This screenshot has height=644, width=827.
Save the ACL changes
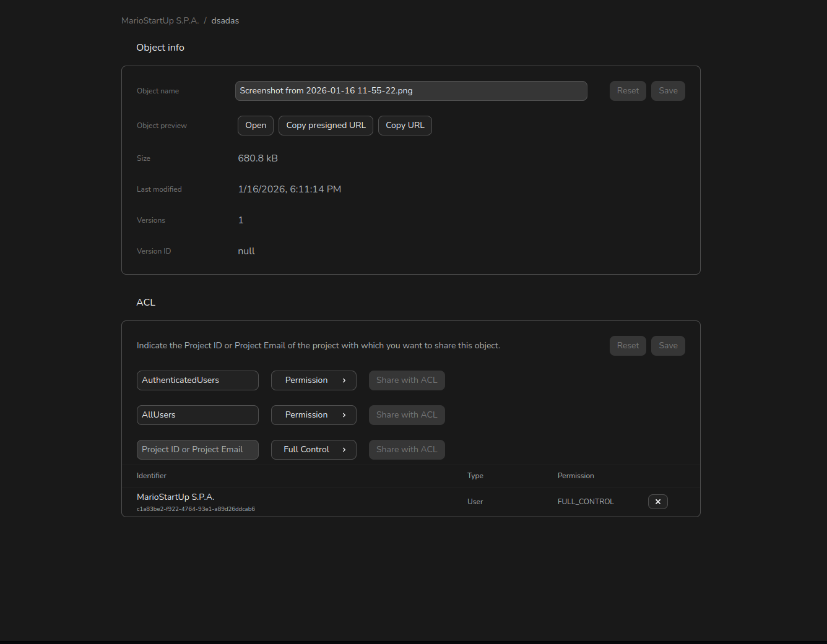coord(668,345)
